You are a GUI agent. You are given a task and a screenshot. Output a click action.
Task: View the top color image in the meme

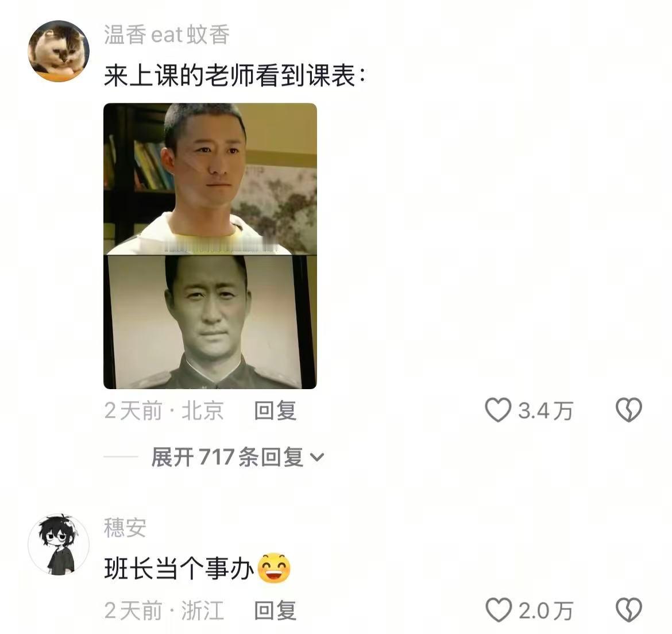pyautogui.click(x=210, y=178)
